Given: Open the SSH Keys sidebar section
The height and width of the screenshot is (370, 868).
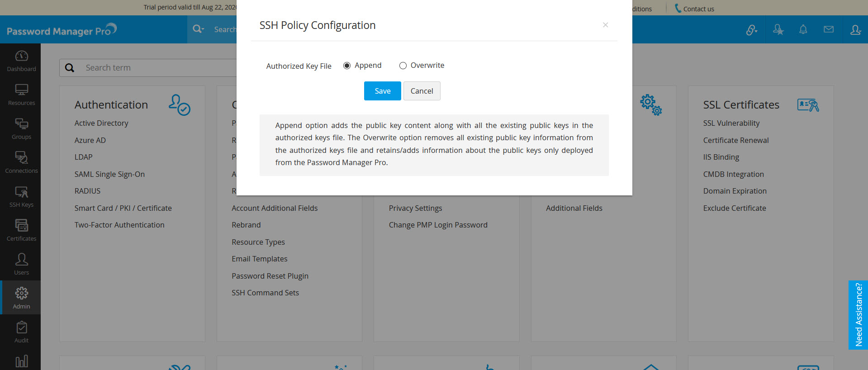Looking at the screenshot, I should [21, 196].
